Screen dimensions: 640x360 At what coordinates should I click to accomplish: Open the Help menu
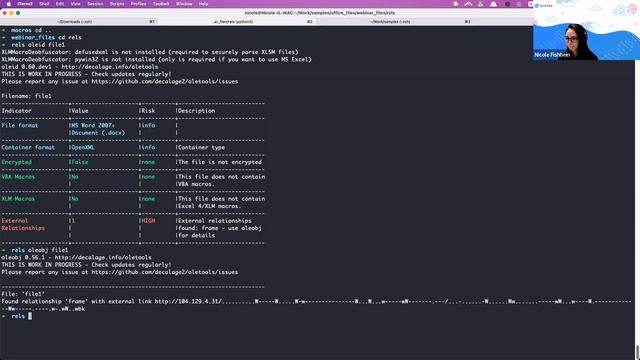(x=203, y=4)
